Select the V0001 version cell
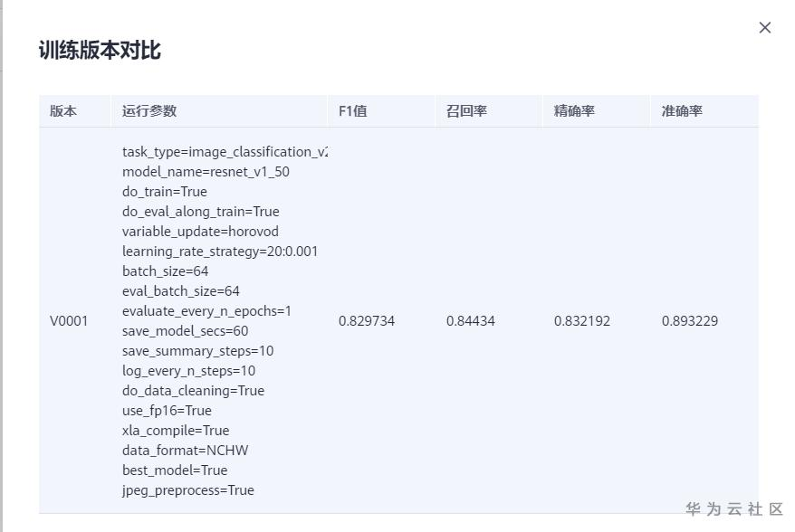Image resolution: width=795 pixels, height=532 pixels. pyautogui.click(x=69, y=321)
